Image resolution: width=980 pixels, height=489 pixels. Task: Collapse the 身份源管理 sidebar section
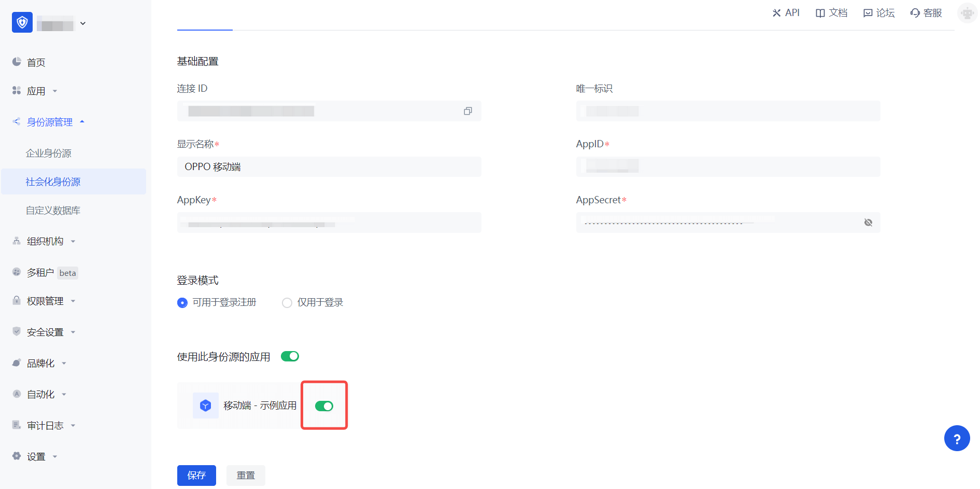pos(49,122)
